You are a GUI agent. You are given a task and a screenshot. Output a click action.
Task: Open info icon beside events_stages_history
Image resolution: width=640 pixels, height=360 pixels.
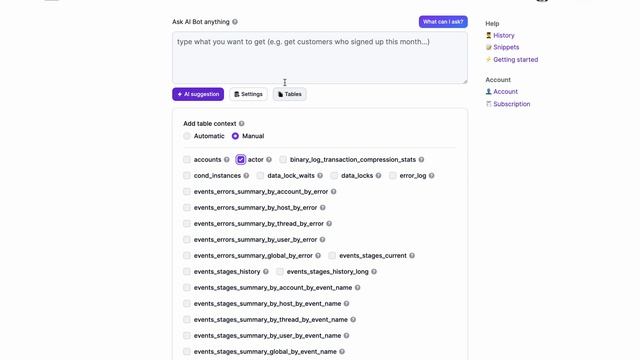tap(266, 271)
